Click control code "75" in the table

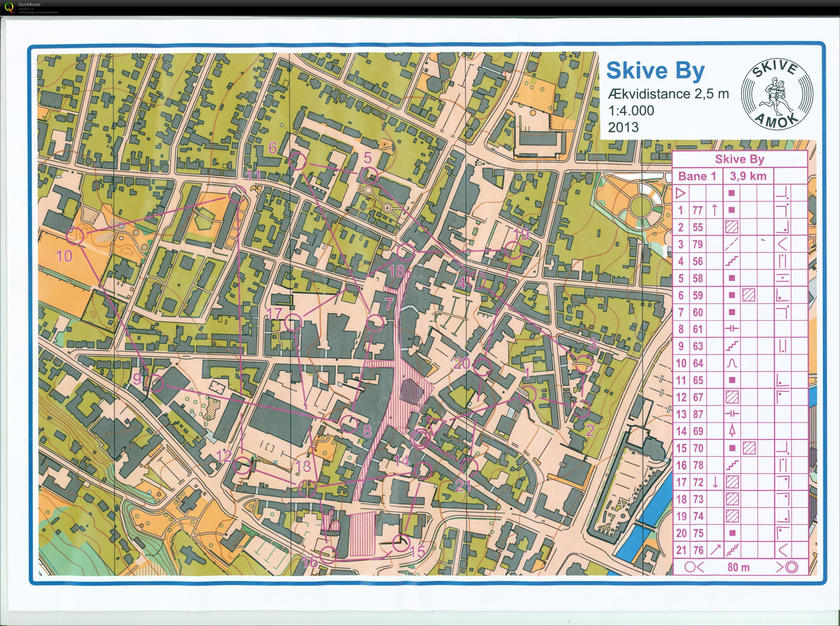(697, 533)
